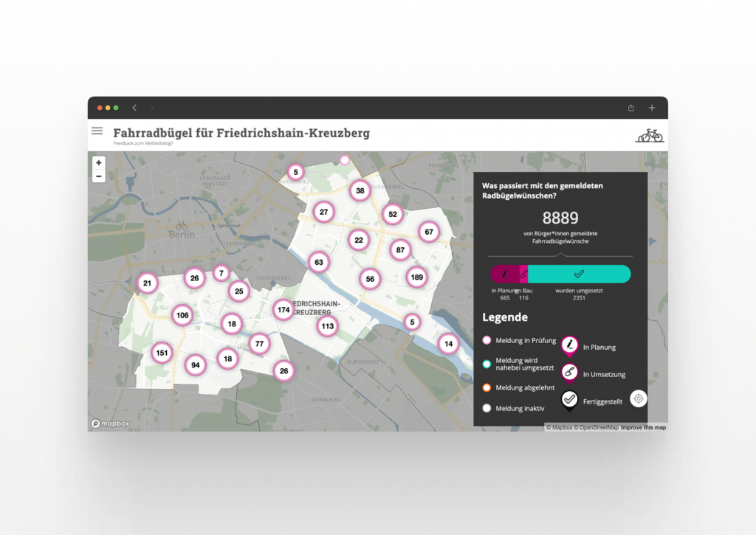Locate my position with the geolocate button
Screen dimensions: 756x535
[x=639, y=398]
